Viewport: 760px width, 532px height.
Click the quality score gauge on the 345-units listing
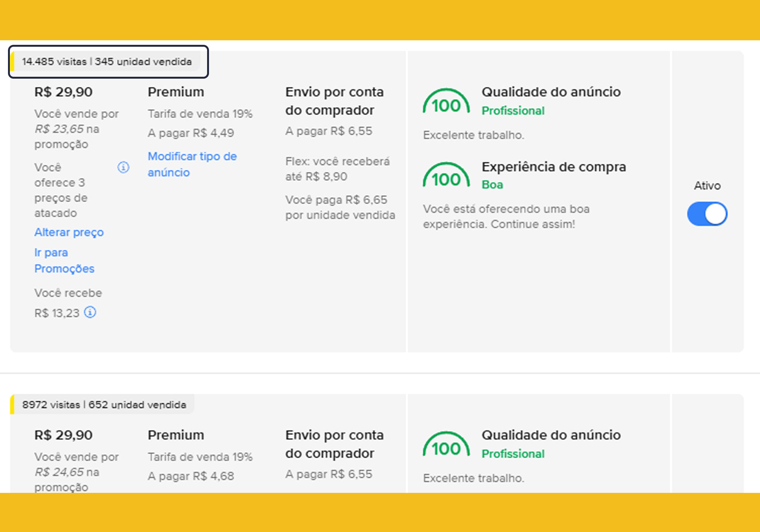(x=446, y=102)
